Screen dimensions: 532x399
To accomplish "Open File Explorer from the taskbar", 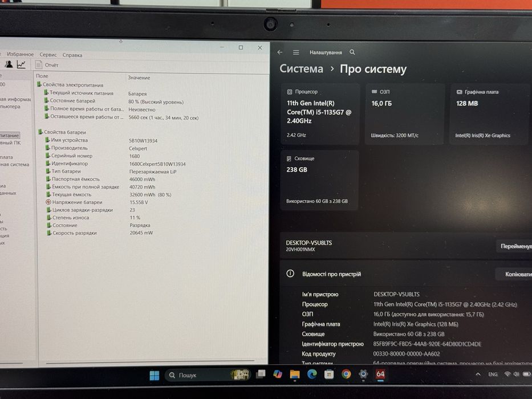I will coord(294,374).
